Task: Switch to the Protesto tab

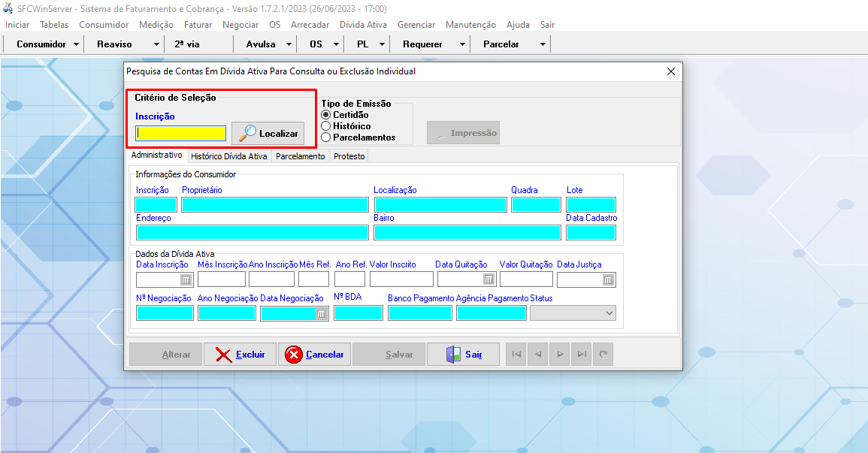Action: tap(349, 156)
